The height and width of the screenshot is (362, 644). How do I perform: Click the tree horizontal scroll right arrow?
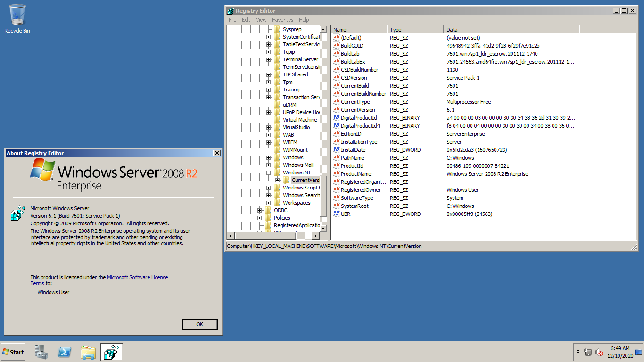tap(316, 236)
